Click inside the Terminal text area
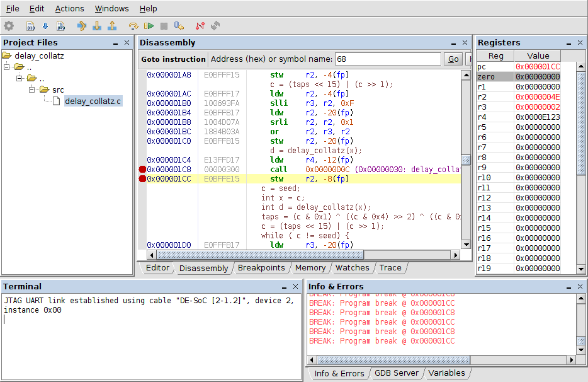Image resolution: width=588 pixels, height=382 pixels. 152,337
